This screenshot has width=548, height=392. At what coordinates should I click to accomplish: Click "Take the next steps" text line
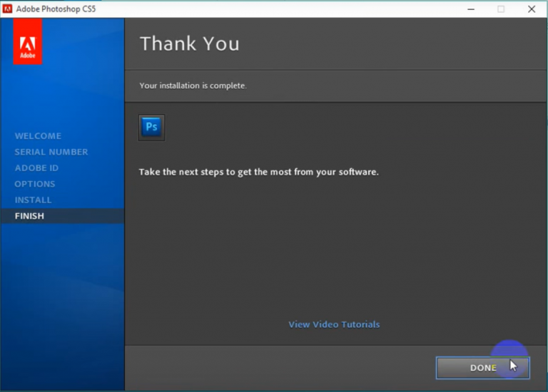click(258, 172)
